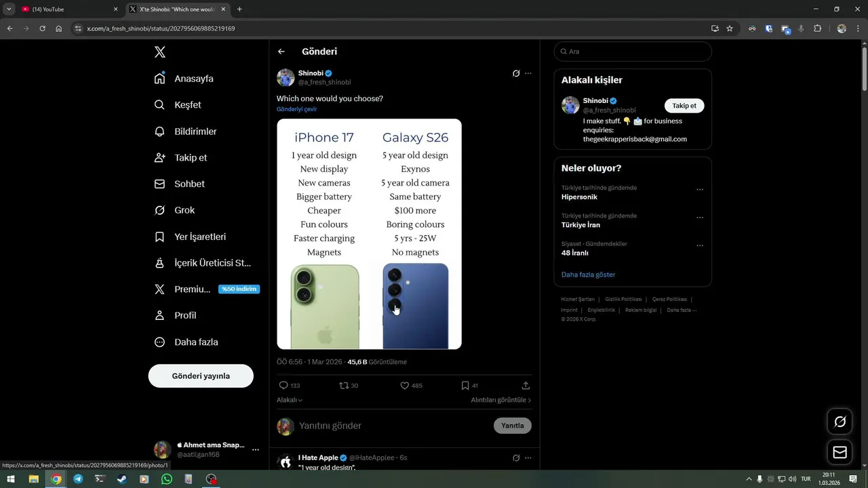Click Gönderiyi çevir translate link
The height and width of the screenshot is (488, 868).
296,109
